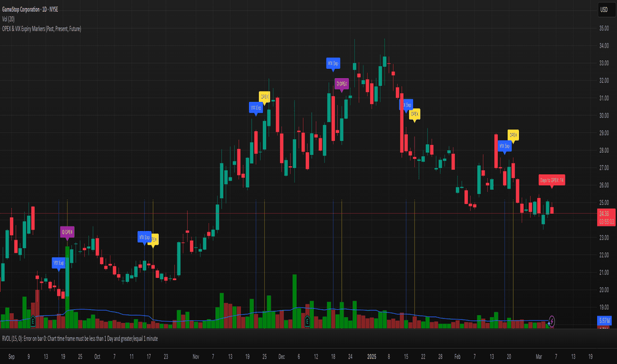Screen dimensions: 617x364
Task: Click the 28 date label before Feb
Action: point(440,357)
